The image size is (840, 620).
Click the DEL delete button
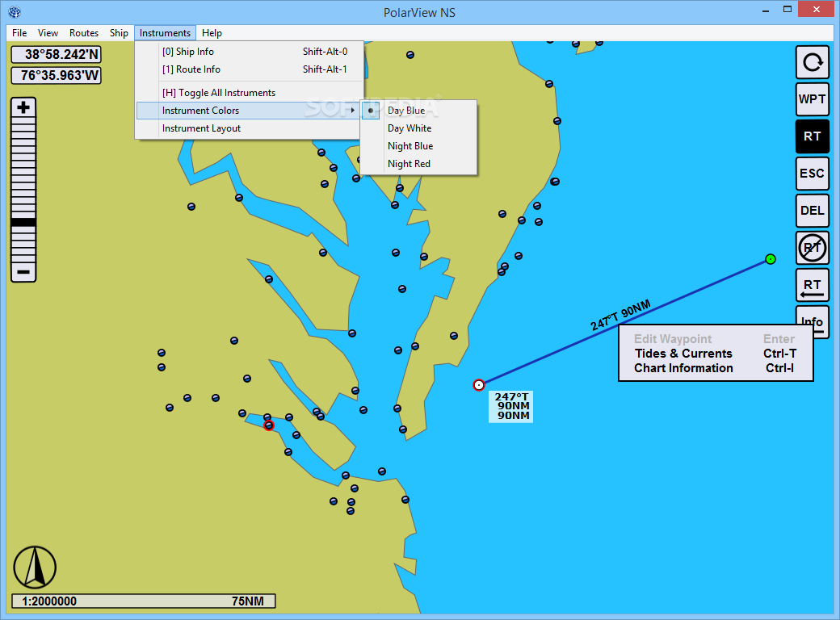pos(813,211)
